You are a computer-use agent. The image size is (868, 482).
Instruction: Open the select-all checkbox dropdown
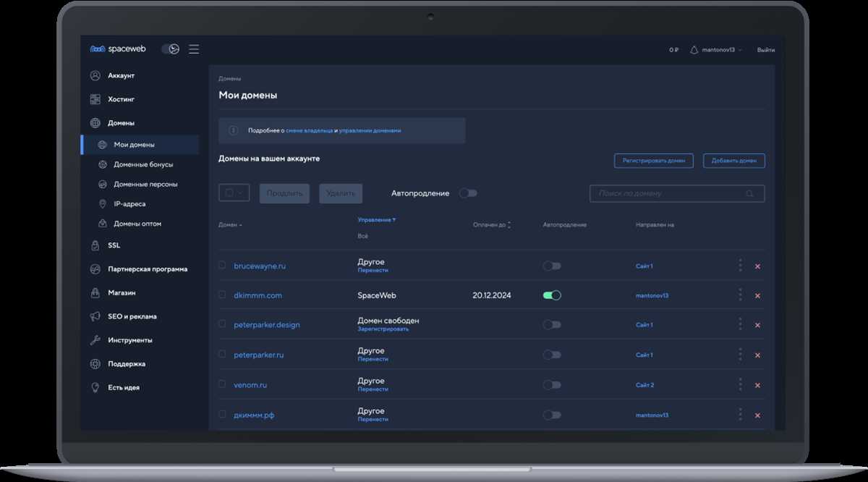234,193
